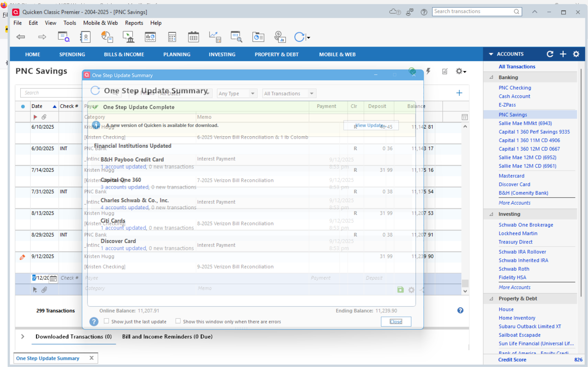
Task: Open the All Transactions filter dropdown
Action: (312, 93)
